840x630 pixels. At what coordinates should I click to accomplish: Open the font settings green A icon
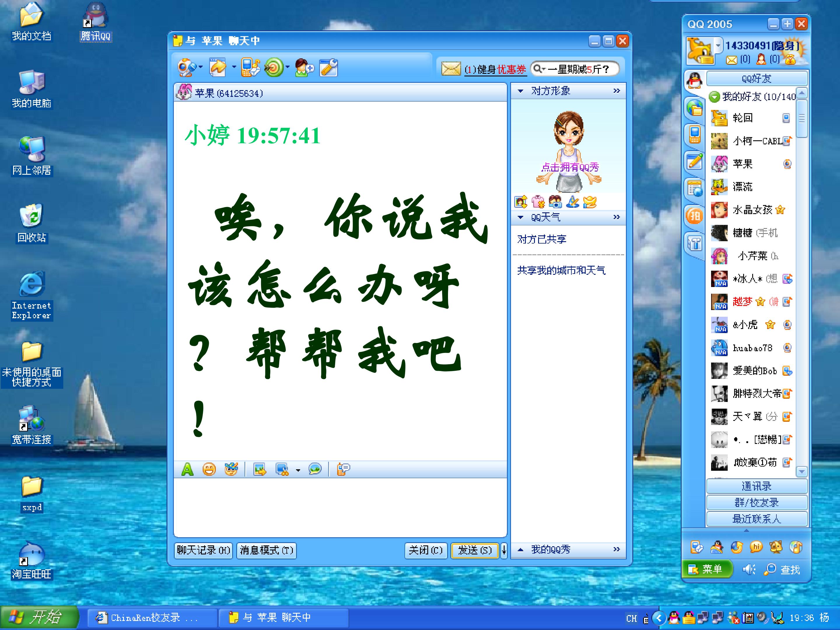(x=187, y=469)
